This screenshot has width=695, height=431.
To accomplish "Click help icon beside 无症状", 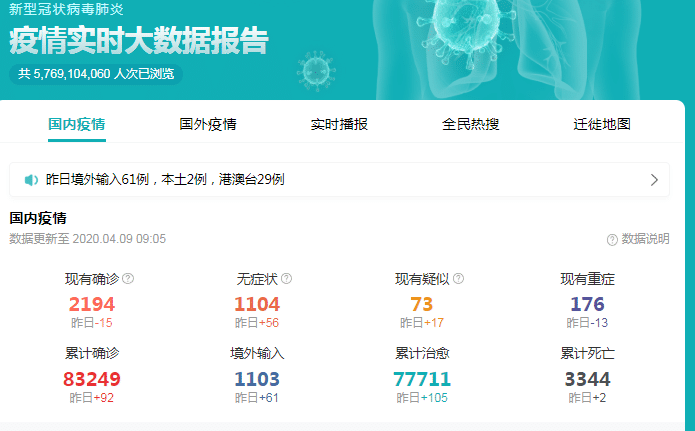I will coord(286,279).
